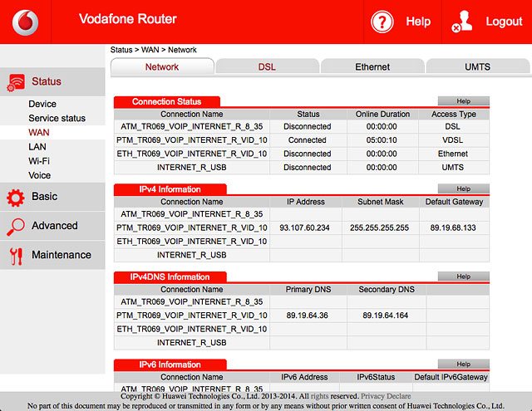
Task: Open the Basic menu section
Action: point(52,197)
